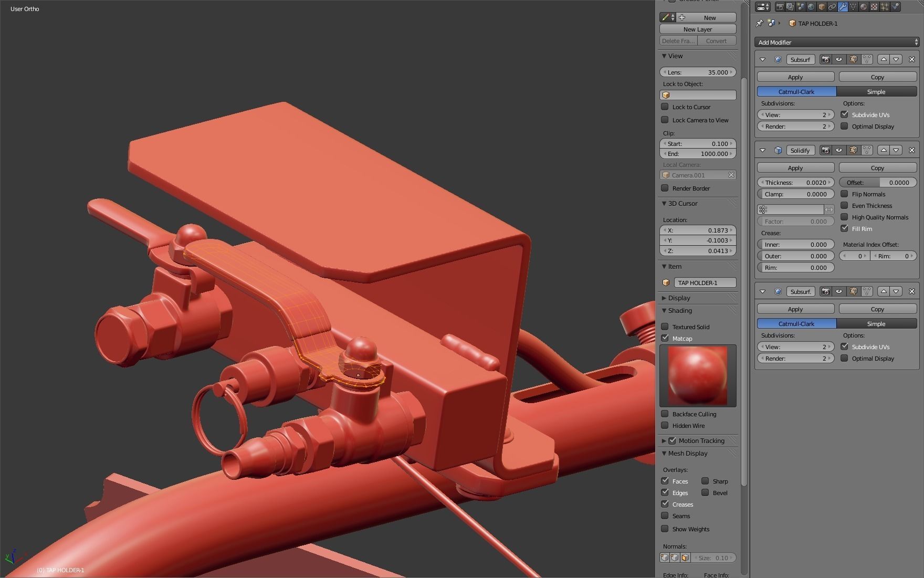The height and width of the screenshot is (578, 924).
Task: Enable Textured Solid shading
Action: click(665, 327)
